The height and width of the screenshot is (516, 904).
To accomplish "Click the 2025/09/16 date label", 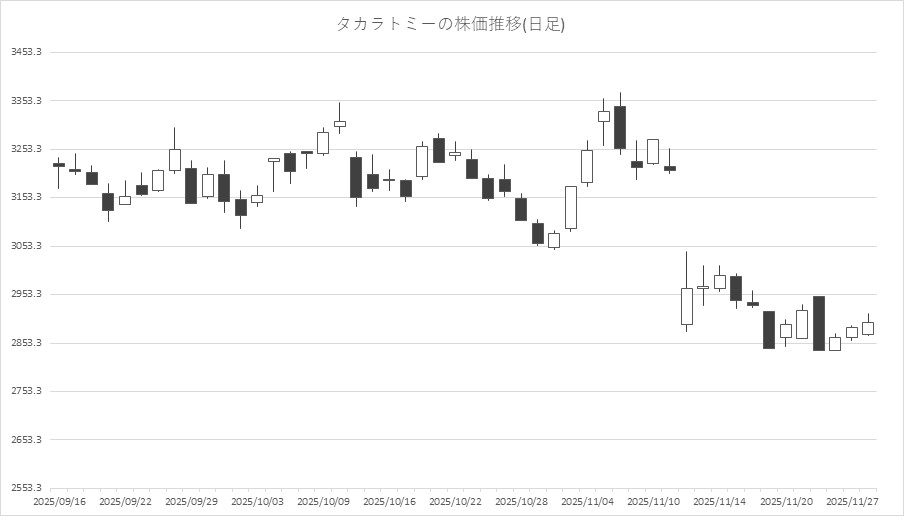I will (59, 501).
